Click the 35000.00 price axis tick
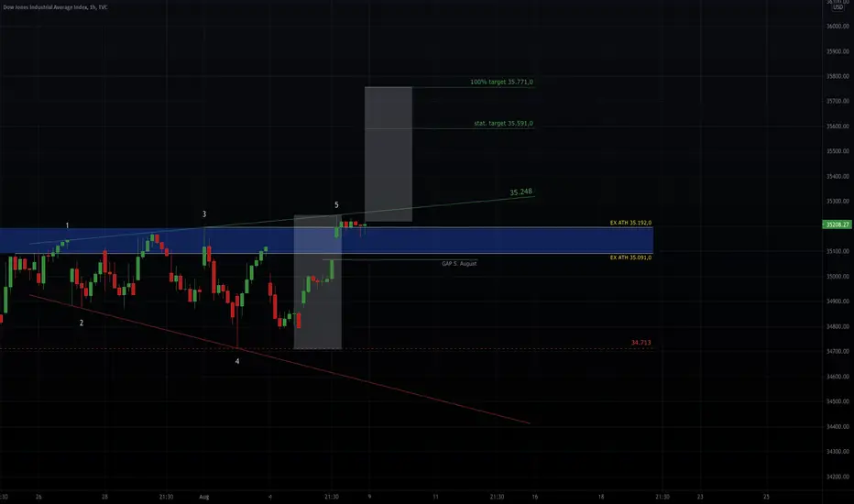The width and height of the screenshot is (854, 504). point(838,276)
